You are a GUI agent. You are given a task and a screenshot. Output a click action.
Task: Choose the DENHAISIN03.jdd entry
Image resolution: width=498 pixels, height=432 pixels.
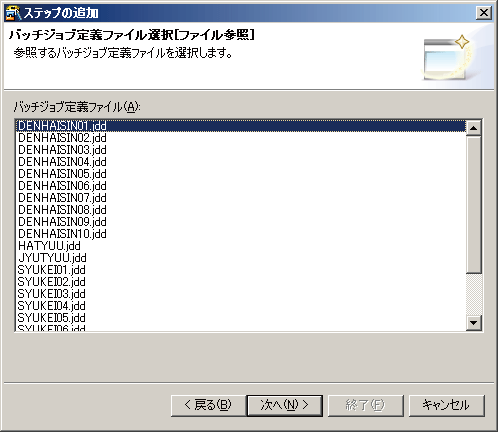click(241, 150)
